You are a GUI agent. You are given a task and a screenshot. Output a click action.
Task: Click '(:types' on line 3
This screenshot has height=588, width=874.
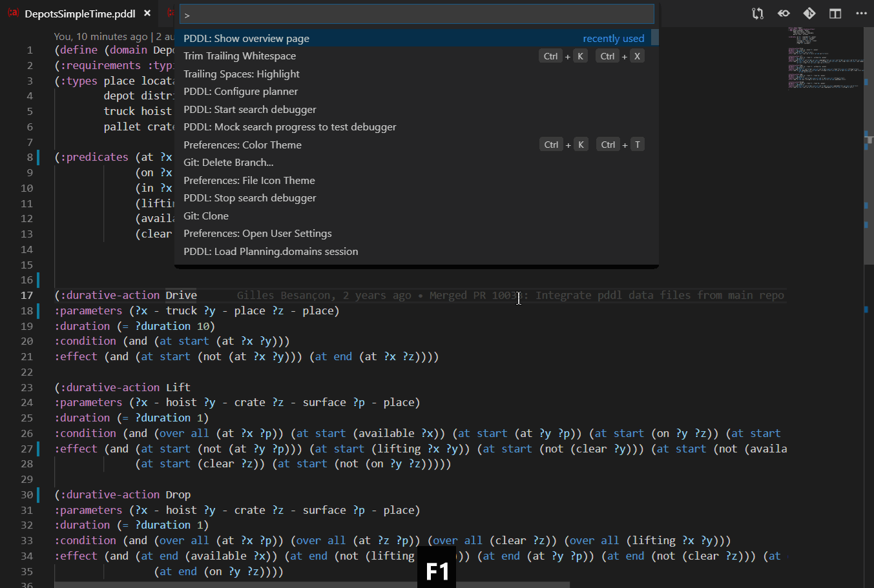click(x=76, y=81)
